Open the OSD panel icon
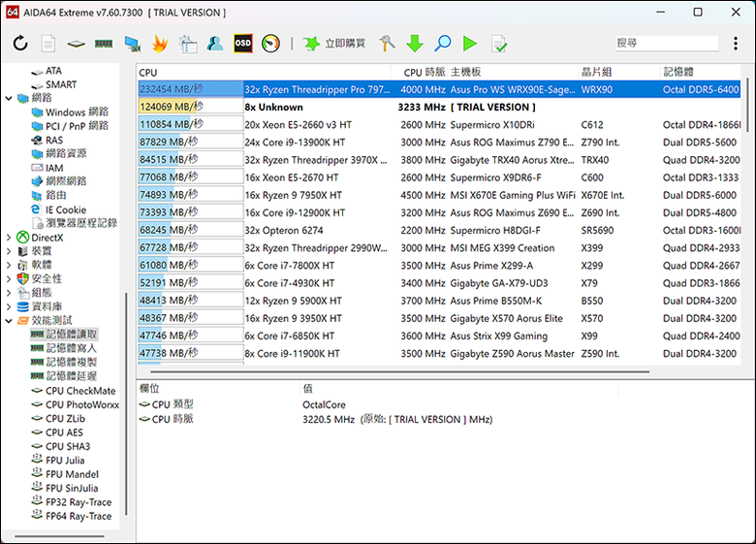Viewport: 756px width, 544px height. pos(243,44)
